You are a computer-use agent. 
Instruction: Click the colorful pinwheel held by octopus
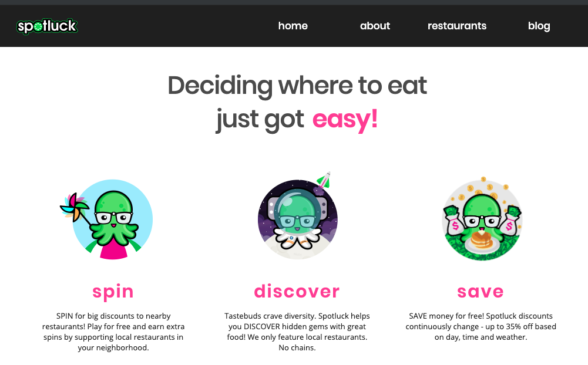(x=74, y=207)
